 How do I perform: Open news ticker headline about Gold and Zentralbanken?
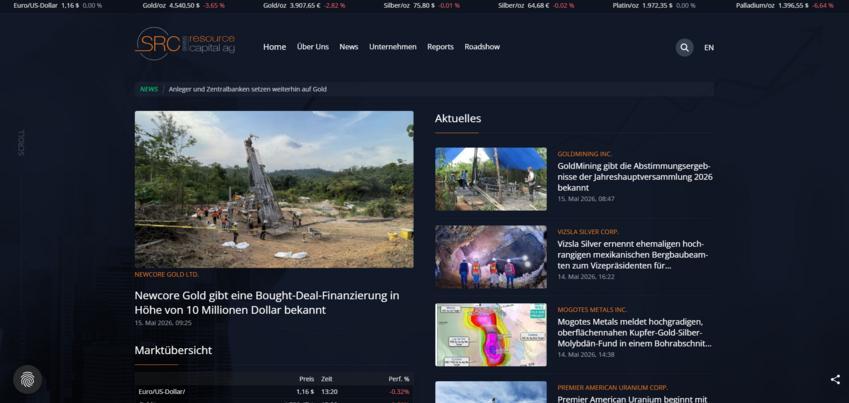click(x=247, y=89)
